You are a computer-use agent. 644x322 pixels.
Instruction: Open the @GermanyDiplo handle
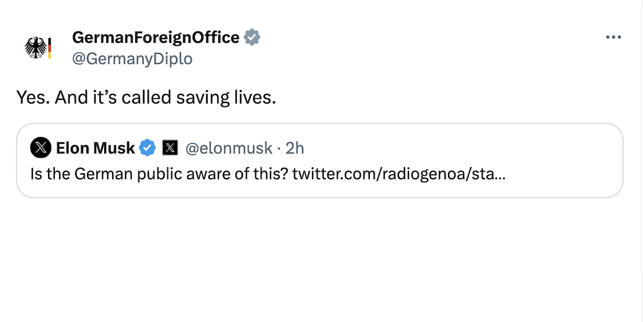point(132,58)
